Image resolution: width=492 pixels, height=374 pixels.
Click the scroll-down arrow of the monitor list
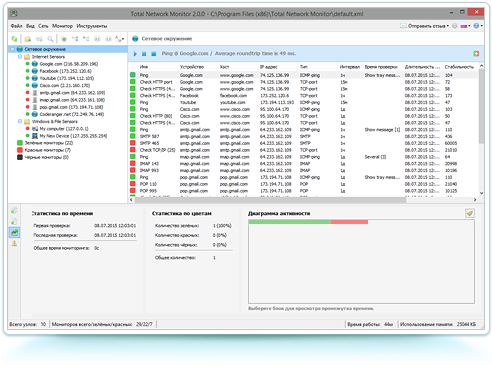481,193
